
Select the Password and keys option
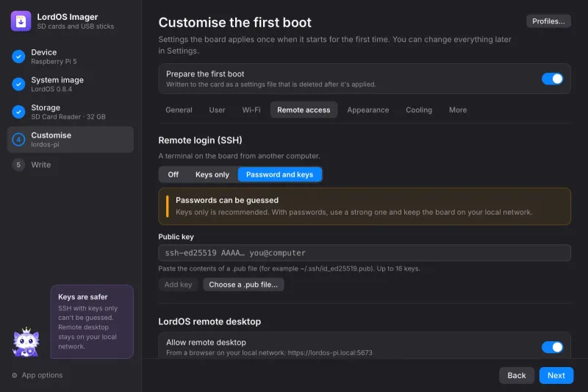coord(280,174)
